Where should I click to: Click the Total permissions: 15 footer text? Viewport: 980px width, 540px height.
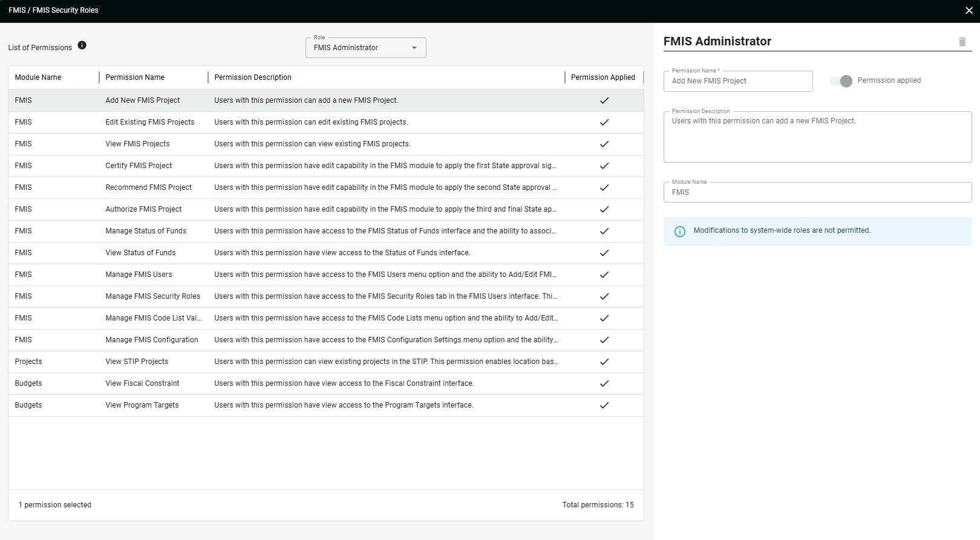tap(598, 505)
